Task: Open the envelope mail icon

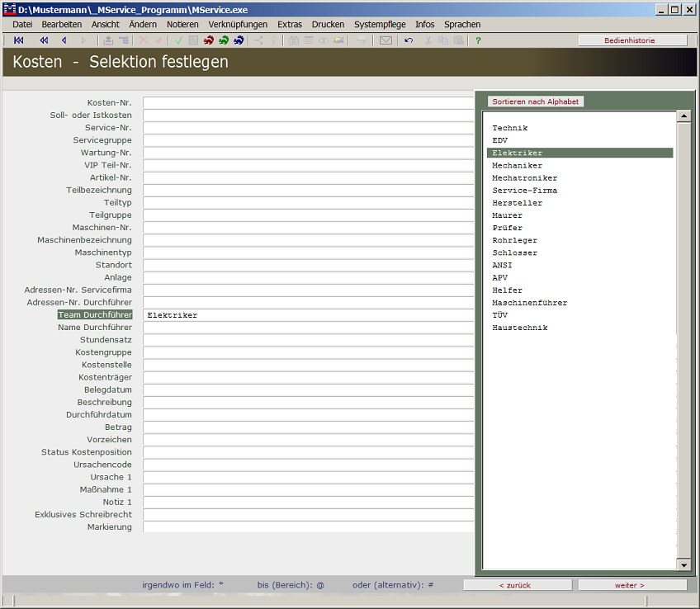Action: pyautogui.click(x=385, y=40)
